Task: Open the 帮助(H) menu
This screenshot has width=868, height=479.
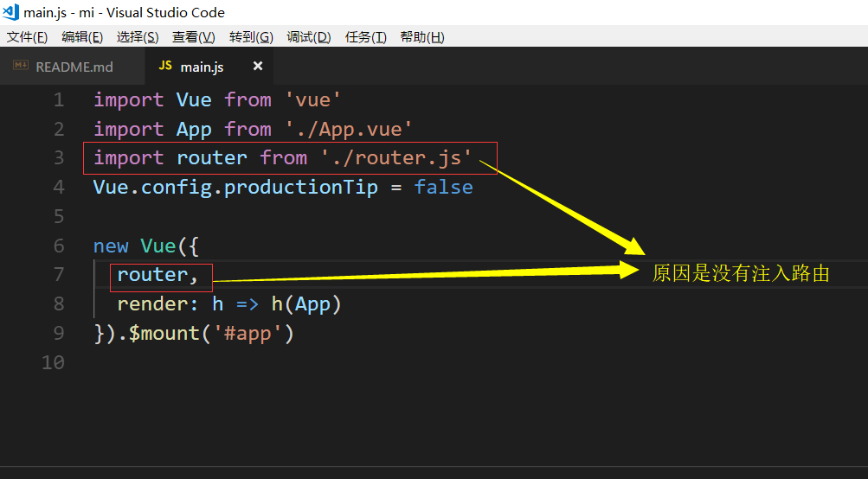Action: 421,37
